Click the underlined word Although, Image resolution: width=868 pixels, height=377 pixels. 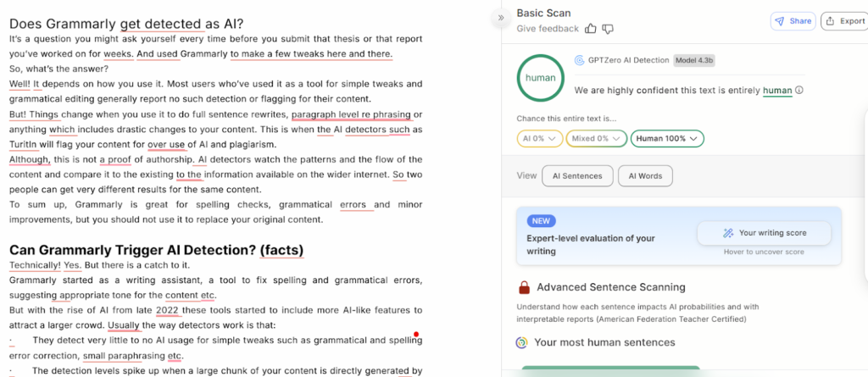point(30,159)
